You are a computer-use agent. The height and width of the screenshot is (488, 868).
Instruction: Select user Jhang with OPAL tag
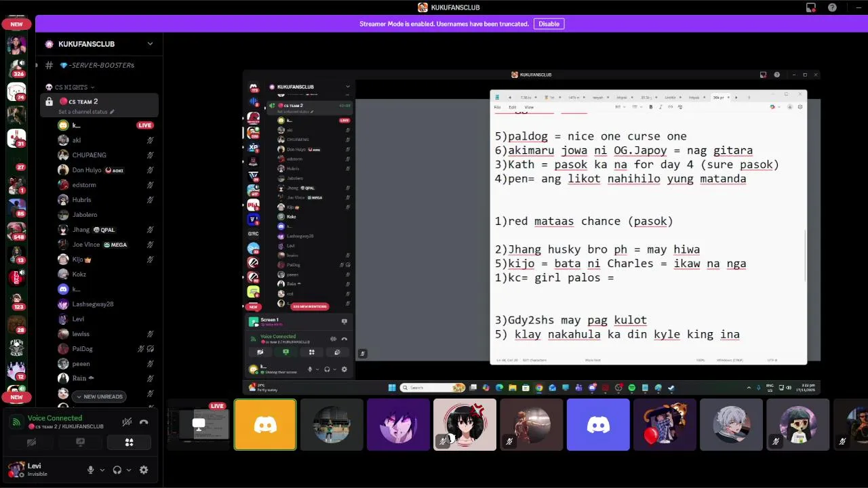106,230
